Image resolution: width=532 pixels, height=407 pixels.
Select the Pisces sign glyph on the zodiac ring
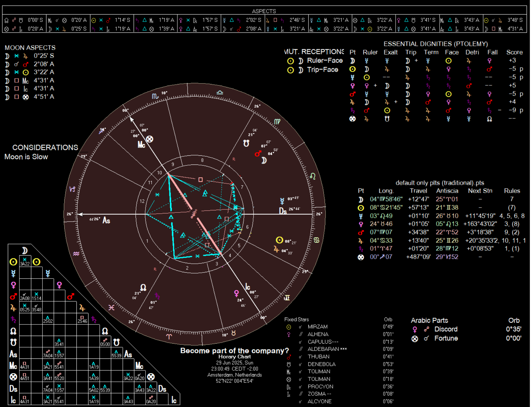point(112,307)
